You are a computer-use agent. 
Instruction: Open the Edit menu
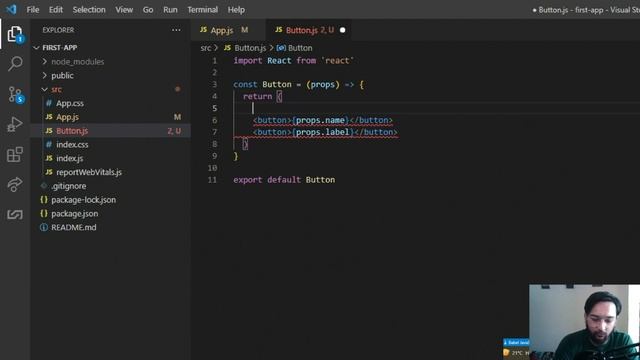point(56,9)
